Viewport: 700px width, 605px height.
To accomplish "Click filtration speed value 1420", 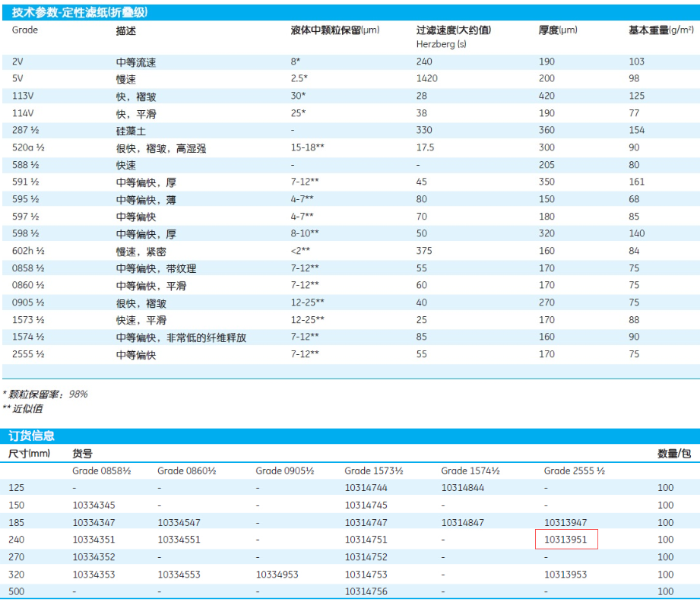I will point(427,78).
